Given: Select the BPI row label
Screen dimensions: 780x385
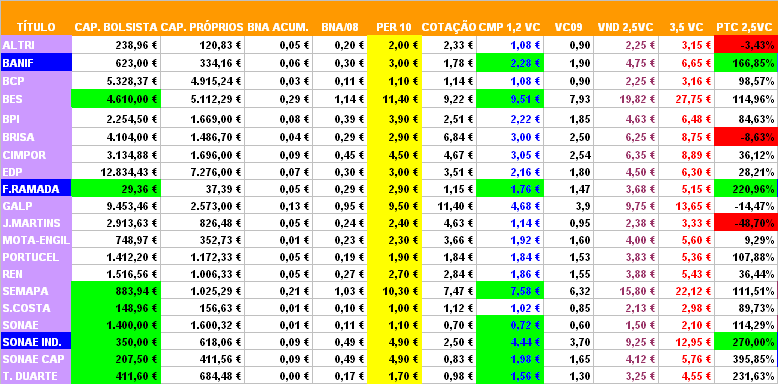Looking at the screenshot, I should point(36,119).
